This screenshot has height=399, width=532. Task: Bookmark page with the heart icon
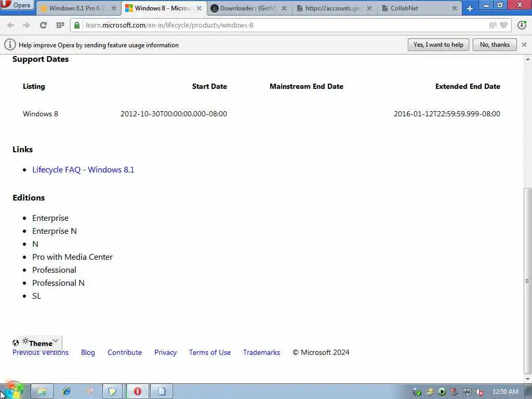tap(504, 25)
